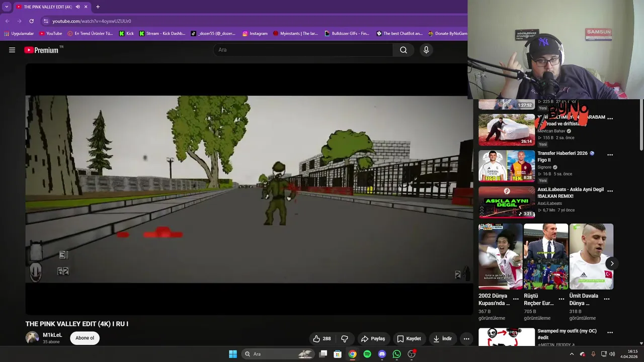
Task: Open WhatsApp from the taskbar
Action: click(x=396, y=354)
